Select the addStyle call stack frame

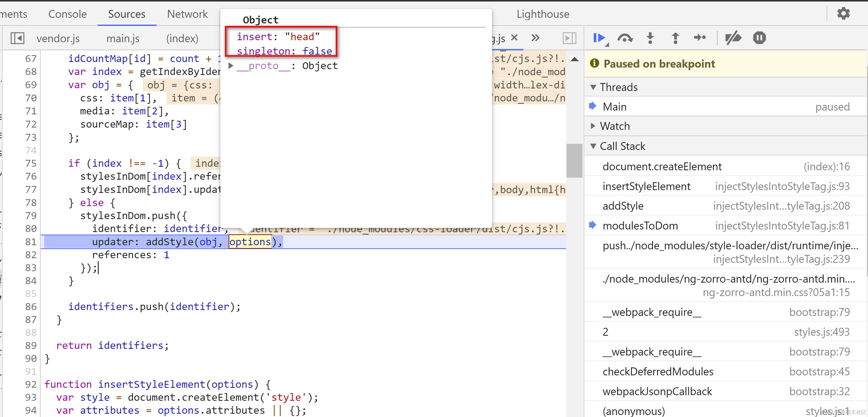click(623, 206)
